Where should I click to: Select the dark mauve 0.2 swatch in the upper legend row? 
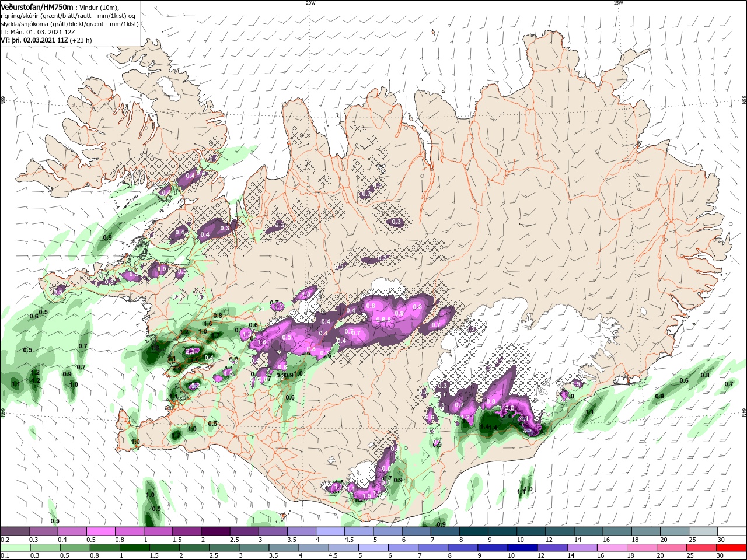(15, 531)
